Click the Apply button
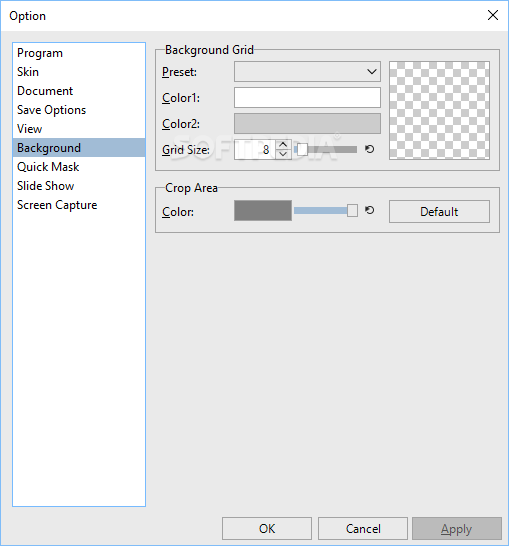This screenshot has width=509, height=546. tap(457, 529)
